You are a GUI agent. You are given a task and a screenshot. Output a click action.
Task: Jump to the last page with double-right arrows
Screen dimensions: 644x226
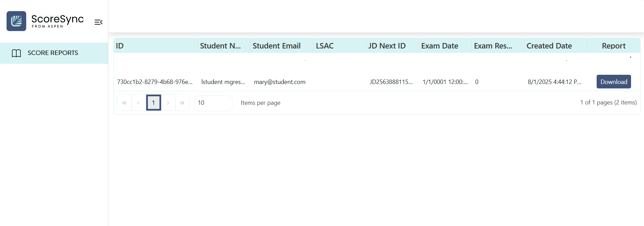tap(182, 103)
